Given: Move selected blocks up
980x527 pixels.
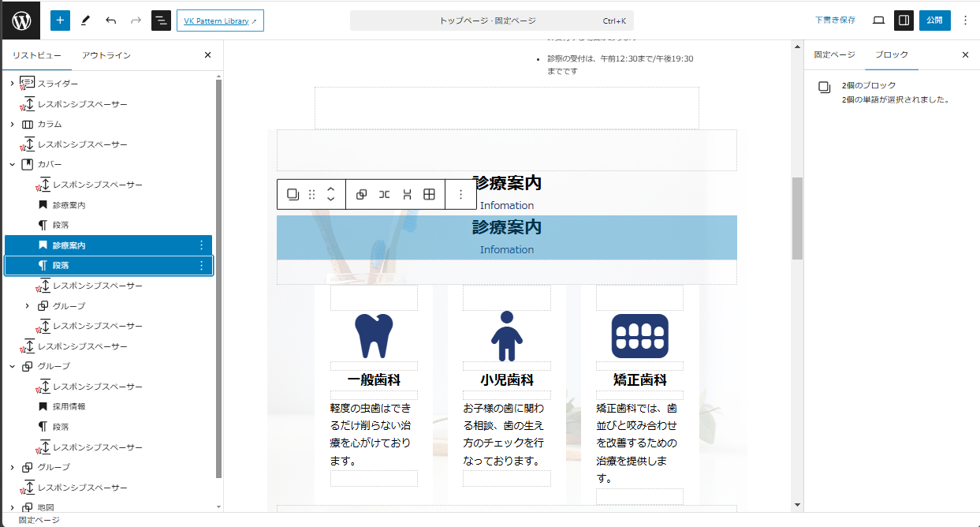Looking at the screenshot, I should pyautogui.click(x=331, y=189).
